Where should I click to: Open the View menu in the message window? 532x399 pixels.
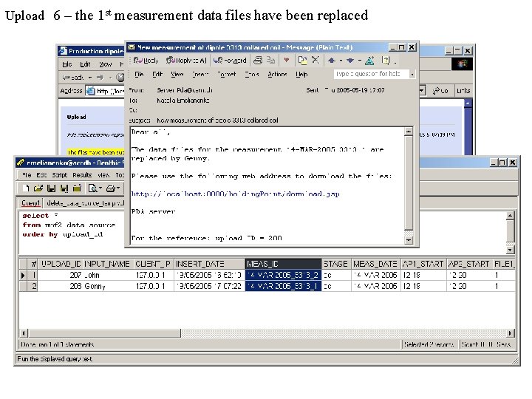[x=177, y=74]
